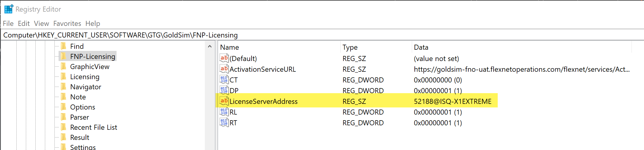The height and width of the screenshot is (150, 644).
Task: Click RL row data 0x00000001 (1)
Action: [x=438, y=112]
